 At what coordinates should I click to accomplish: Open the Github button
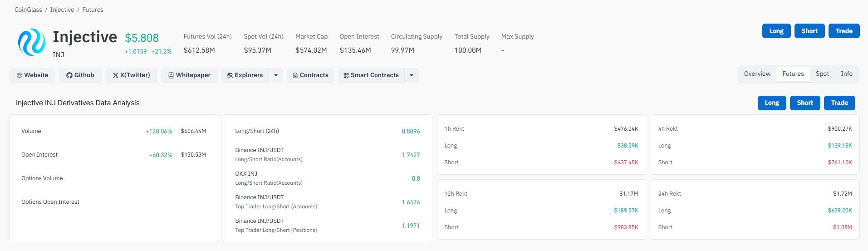[80, 75]
